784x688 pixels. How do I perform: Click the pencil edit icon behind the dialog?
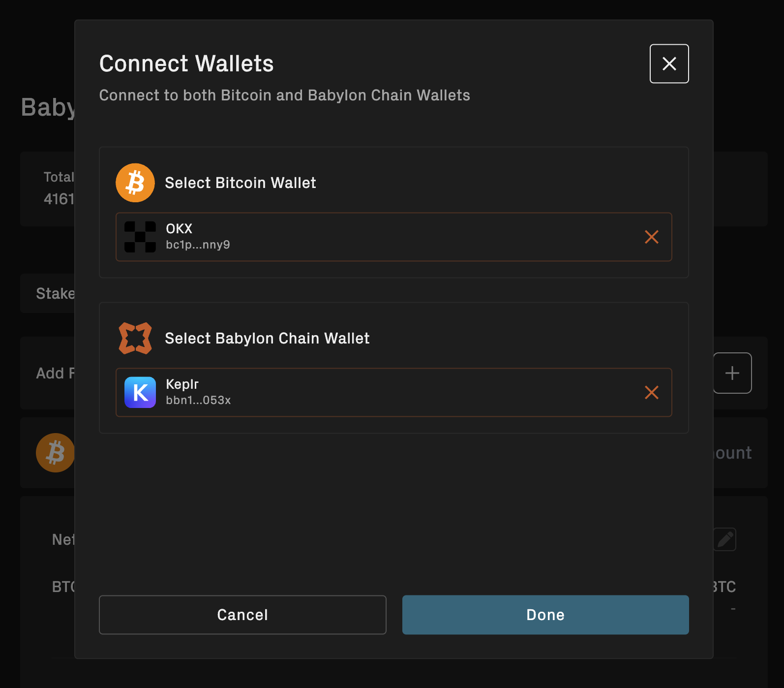pos(724,539)
